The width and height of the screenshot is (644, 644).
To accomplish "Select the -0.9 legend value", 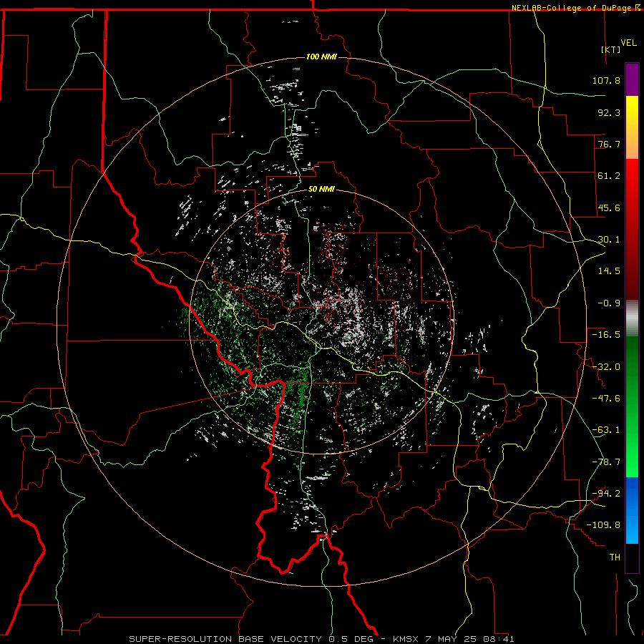I will pos(609,303).
